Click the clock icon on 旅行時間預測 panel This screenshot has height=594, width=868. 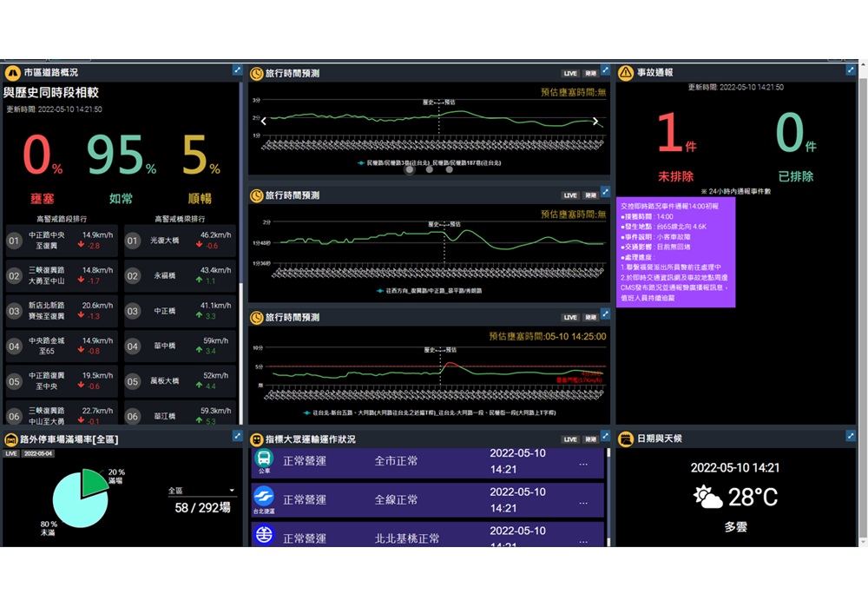(256, 73)
